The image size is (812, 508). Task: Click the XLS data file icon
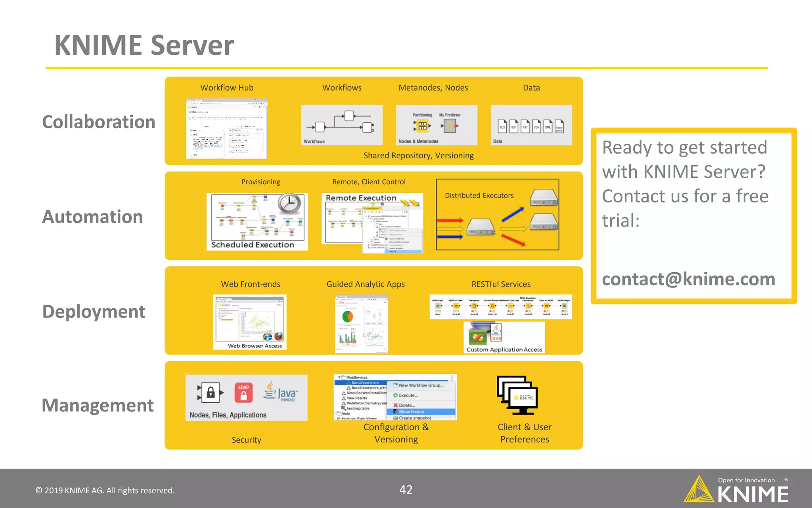(502, 127)
